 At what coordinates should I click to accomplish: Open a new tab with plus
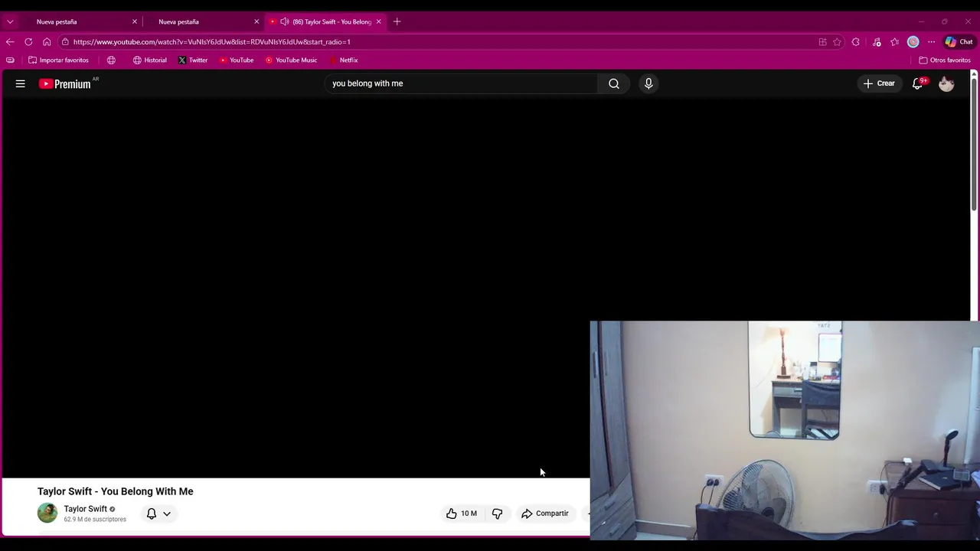click(x=397, y=21)
